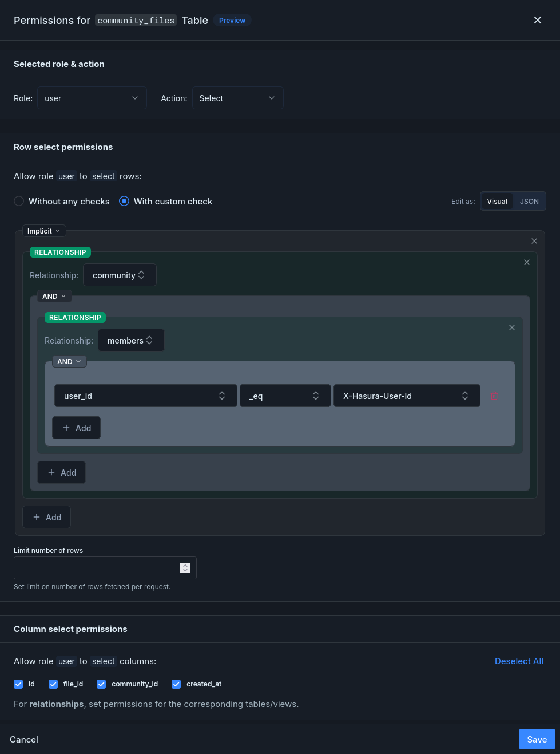Delete the user_id _eq condition row
This screenshot has width=560, height=754.
pyautogui.click(x=494, y=396)
